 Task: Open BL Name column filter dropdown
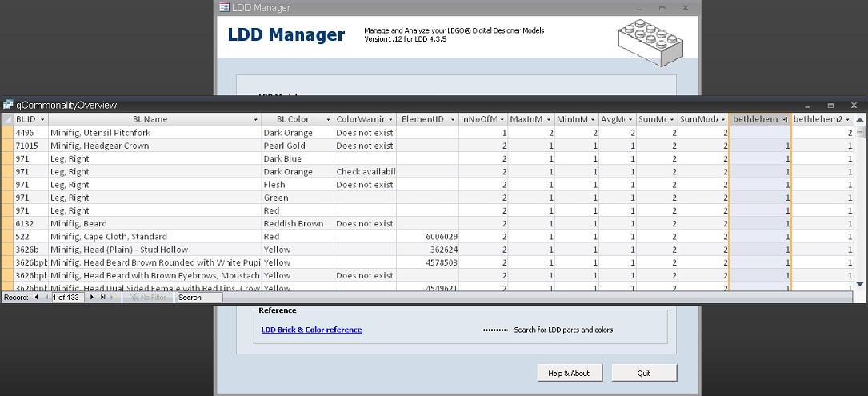coord(256,120)
